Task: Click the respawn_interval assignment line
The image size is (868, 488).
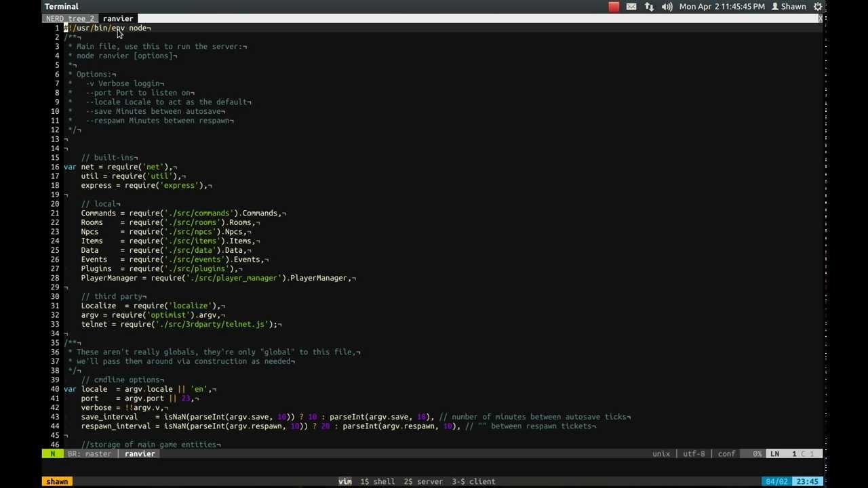Action: point(338,426)
